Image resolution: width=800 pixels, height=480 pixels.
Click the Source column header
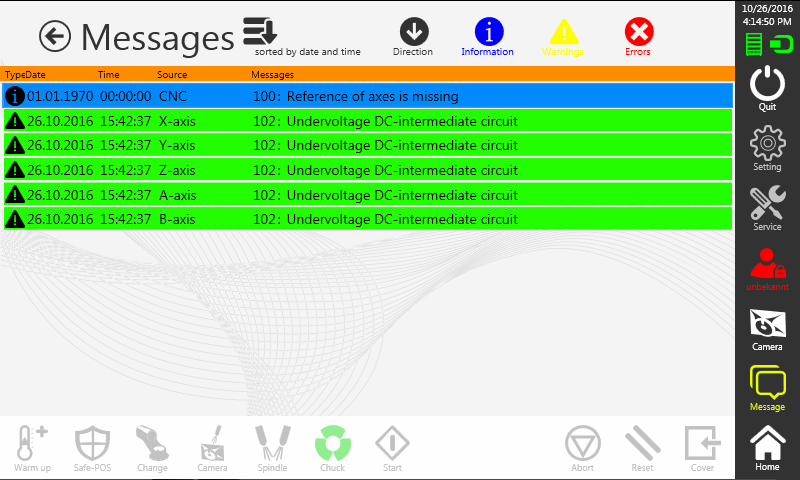click(x=172, y=75)
